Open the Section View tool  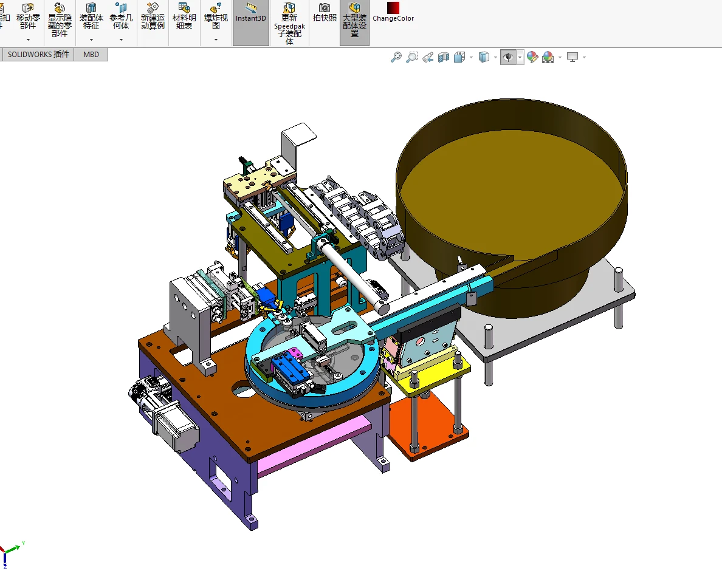[x=444, y=57]
